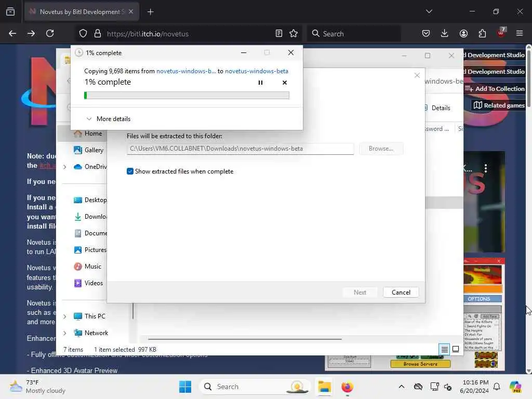Click the copy progress bar
The image size is (532, 399).
(x=187, y=96)
